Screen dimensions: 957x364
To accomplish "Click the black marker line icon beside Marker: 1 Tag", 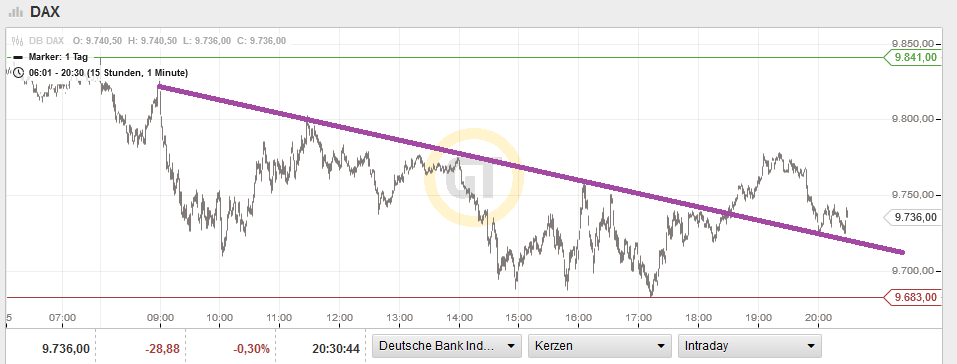I will coord(18,57).
